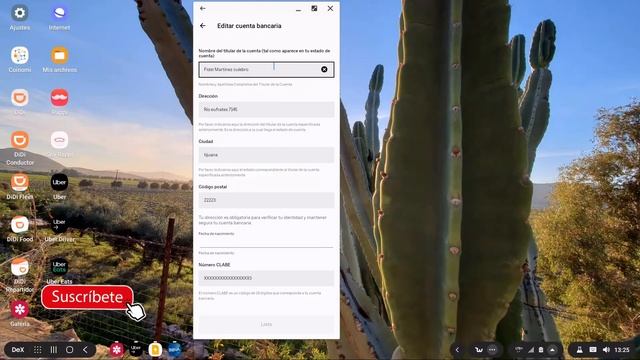This screenshot has width=640, height=360.
Task: Click the DeX button in the taskbar
Action: pos(18,350)
